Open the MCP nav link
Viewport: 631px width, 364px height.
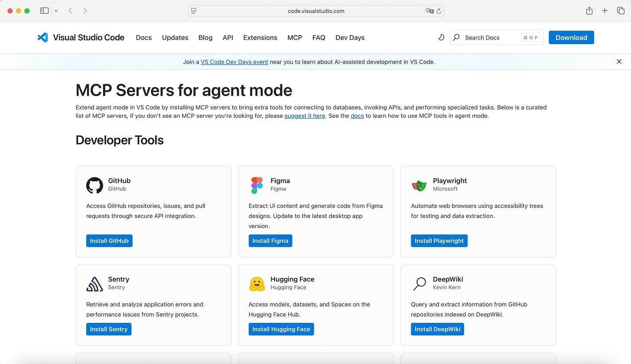tap(295, 38)
